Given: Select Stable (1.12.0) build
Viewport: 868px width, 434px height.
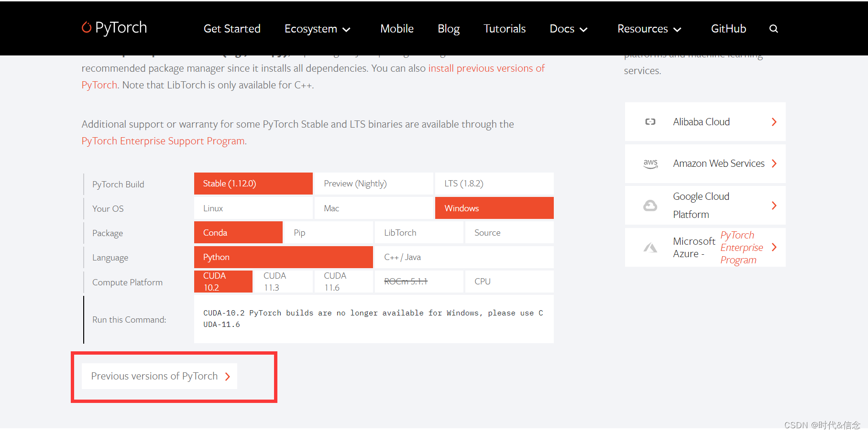Looking at the screenshot, I should 253,184.
